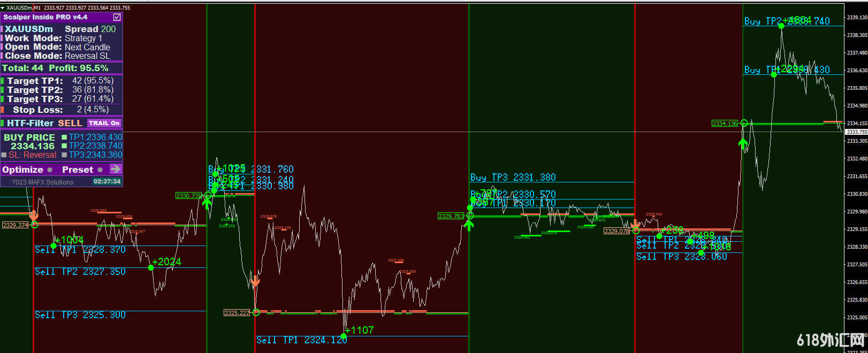Click the 2329.374 entry price tag
Image resolution: width=868 pixels, height=353 pixels.
(16, 225)
